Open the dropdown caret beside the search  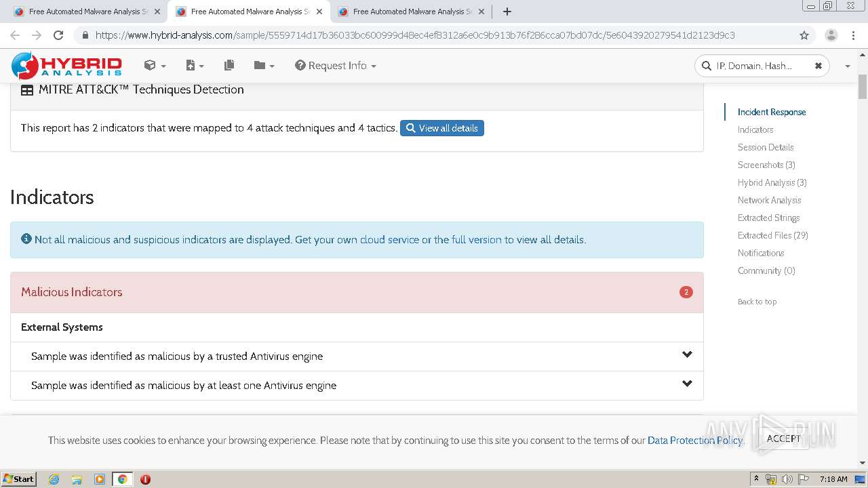[x=847, y=66]
